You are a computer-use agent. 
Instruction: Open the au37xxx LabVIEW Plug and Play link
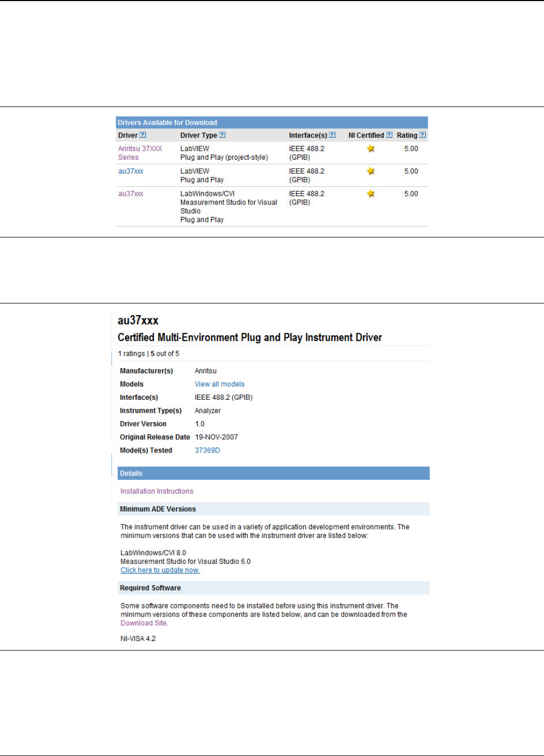pos(131,171)
